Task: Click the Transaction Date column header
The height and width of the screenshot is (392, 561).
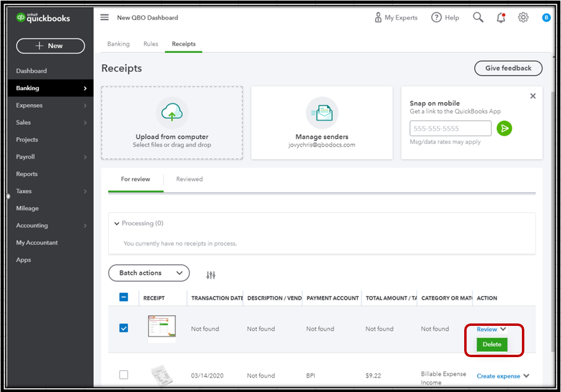Action: pos(217,298)
